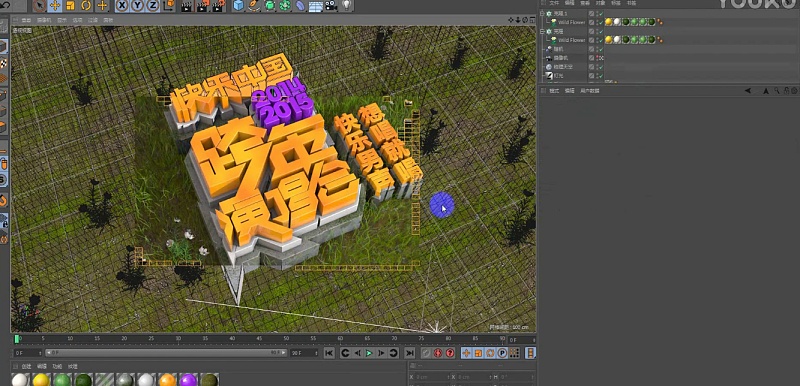The image size is (800, 386).
Task: Open the green NURBS generator palette
Action: [x=269, y=6]
